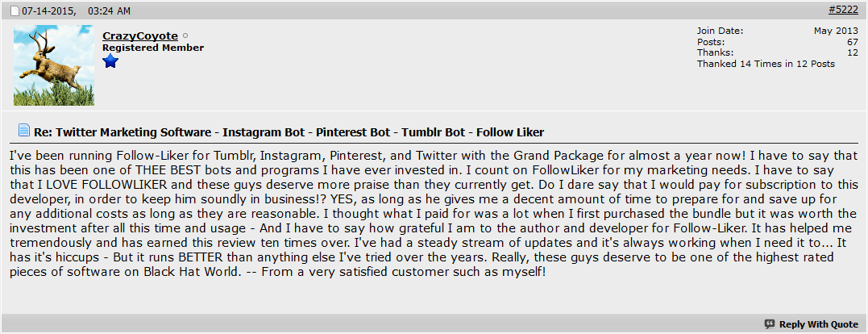The width and height of the screenshot is (868, 334).
Task: Click the 07-14-2015 post date text
Action: (49, 11)
